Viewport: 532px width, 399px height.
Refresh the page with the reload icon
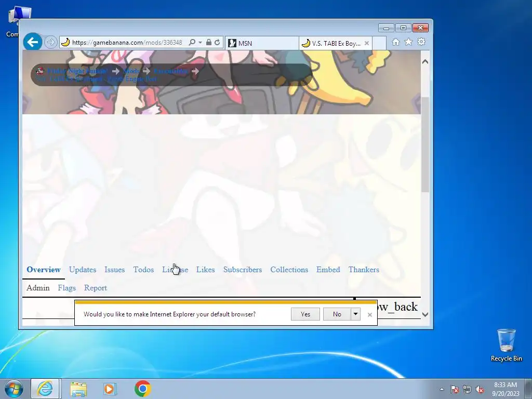(217, 42)
